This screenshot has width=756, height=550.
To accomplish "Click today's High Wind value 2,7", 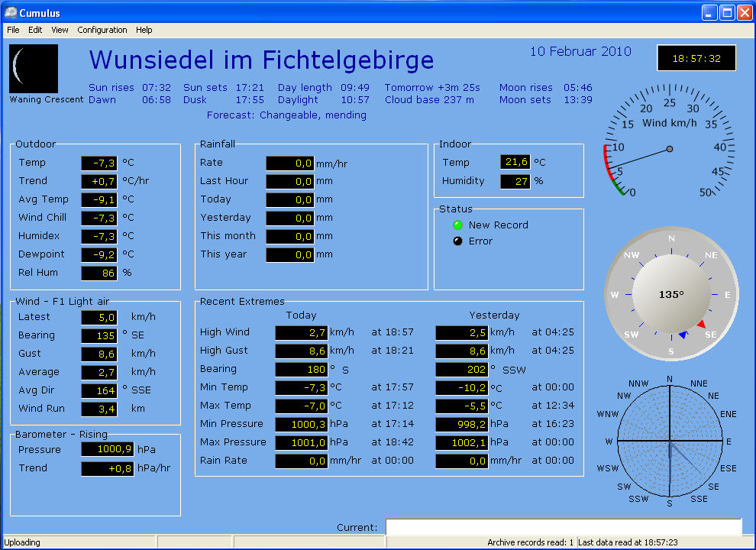I will [302, 333].
